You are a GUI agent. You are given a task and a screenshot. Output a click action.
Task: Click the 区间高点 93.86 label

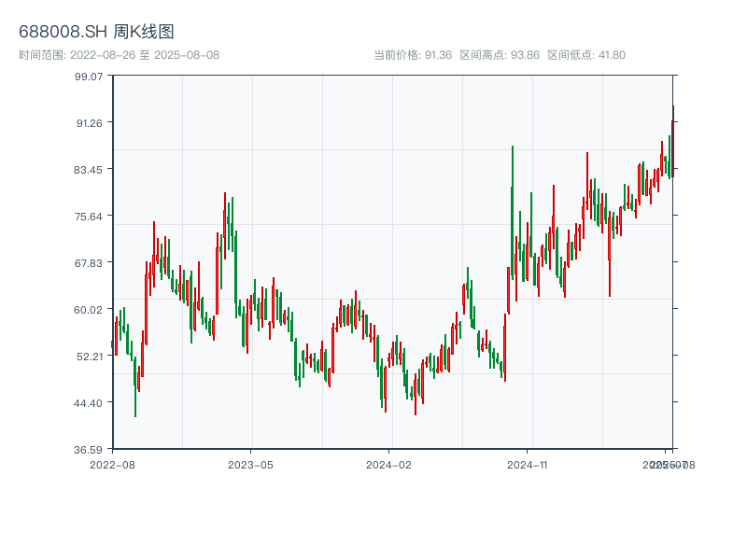500,55
